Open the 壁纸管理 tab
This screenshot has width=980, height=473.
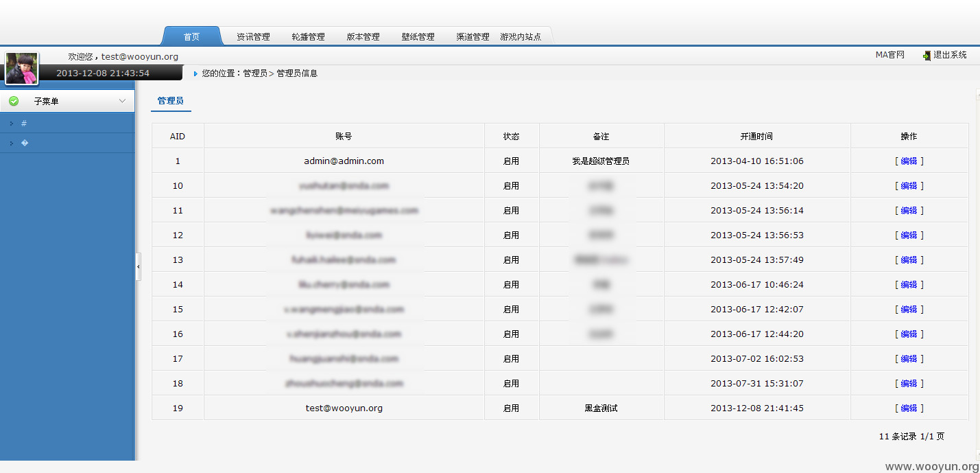click(418, 37)
